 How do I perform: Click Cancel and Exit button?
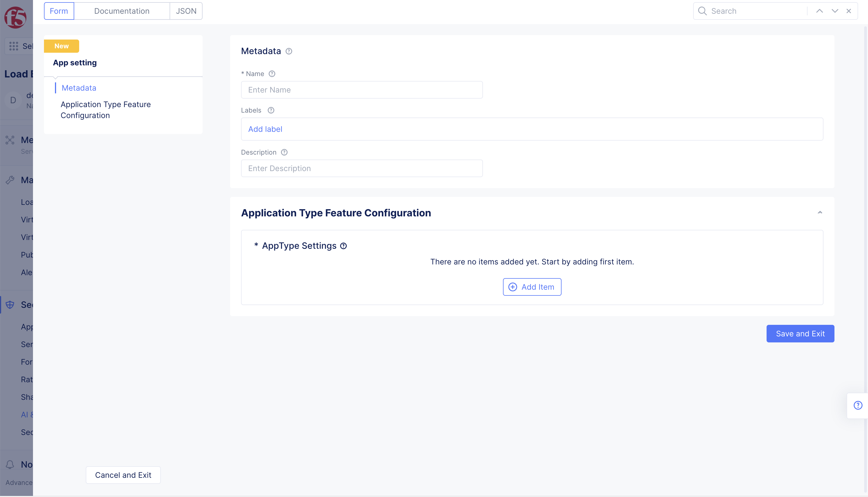click(123, 475)
